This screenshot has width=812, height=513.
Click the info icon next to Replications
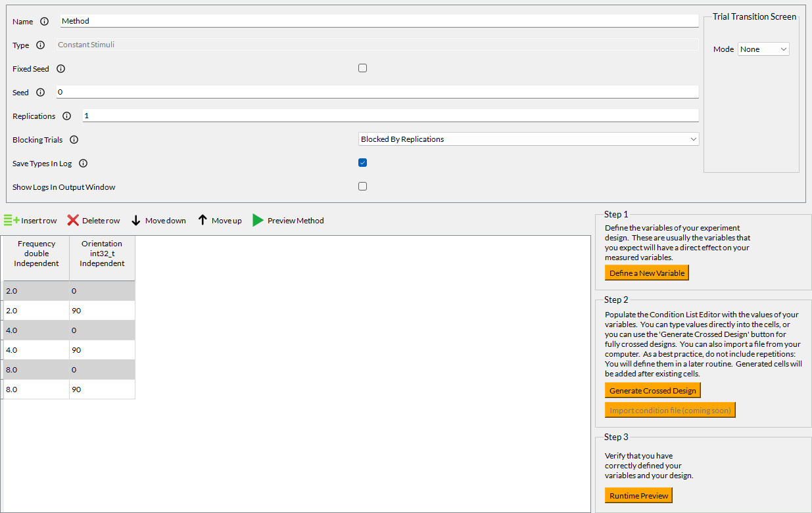pyautogui.click(x=67, y=116)
